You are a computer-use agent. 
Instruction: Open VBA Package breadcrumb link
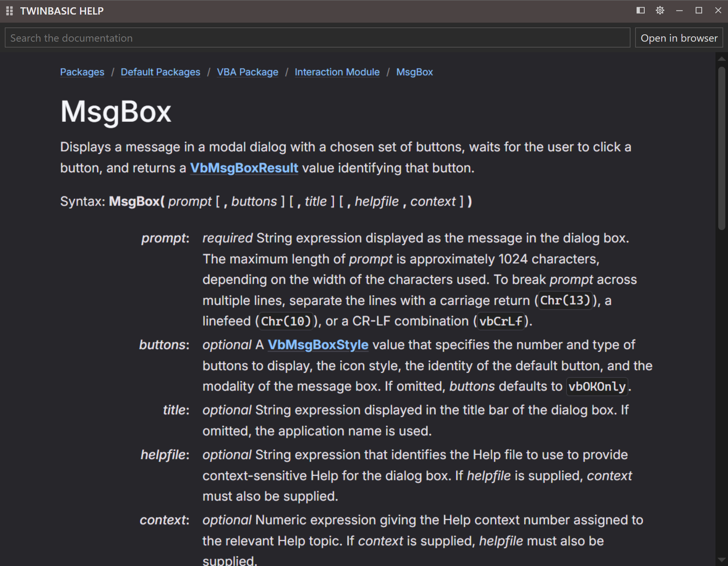pos(248,72)
